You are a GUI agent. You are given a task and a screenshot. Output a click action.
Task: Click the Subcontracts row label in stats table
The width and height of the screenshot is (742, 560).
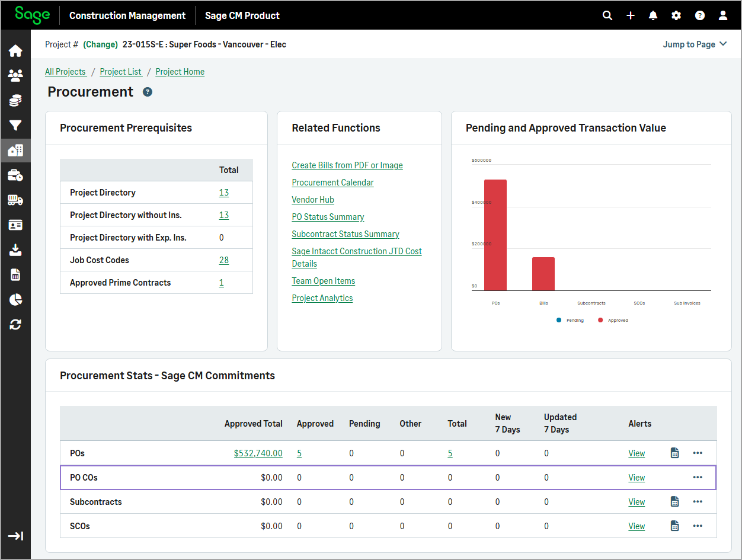point(96,502)
